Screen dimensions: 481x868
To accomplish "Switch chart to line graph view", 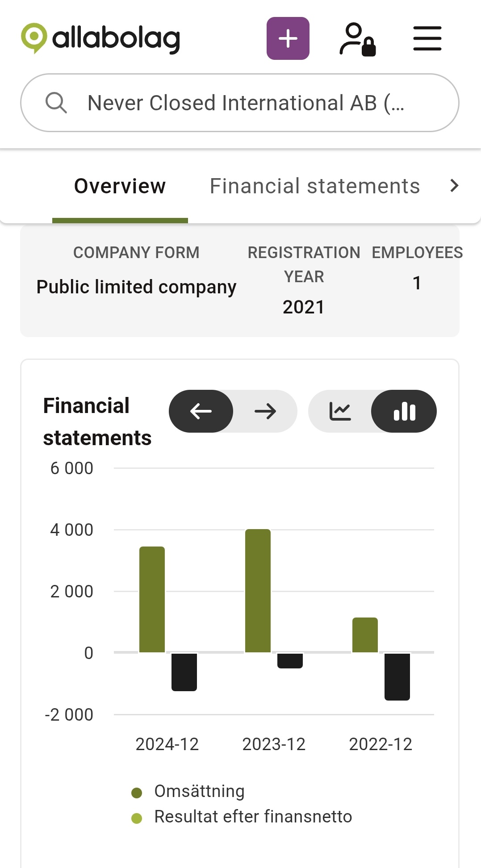I will click(340, 411).
